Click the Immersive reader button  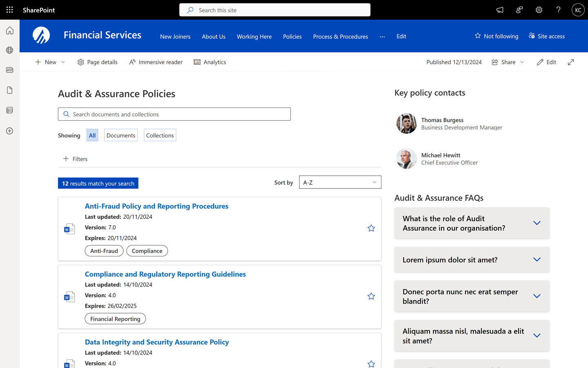tap(156, 62)
